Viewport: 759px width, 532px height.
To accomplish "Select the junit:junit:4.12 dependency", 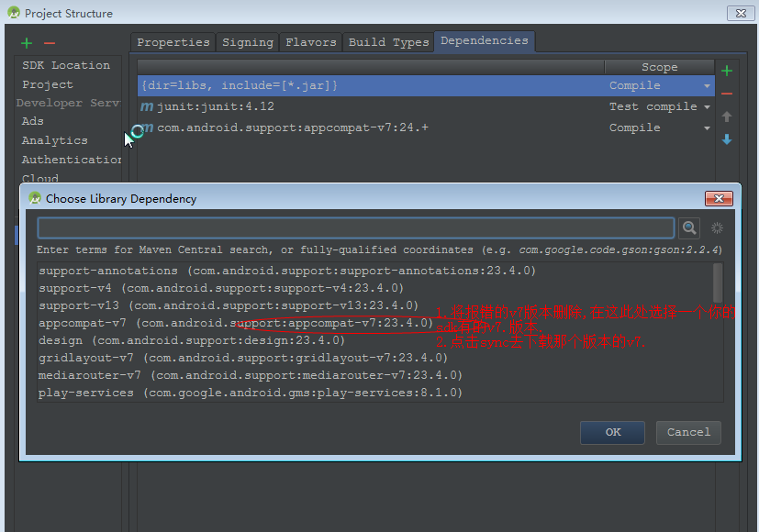I will [x=426, y=106].
